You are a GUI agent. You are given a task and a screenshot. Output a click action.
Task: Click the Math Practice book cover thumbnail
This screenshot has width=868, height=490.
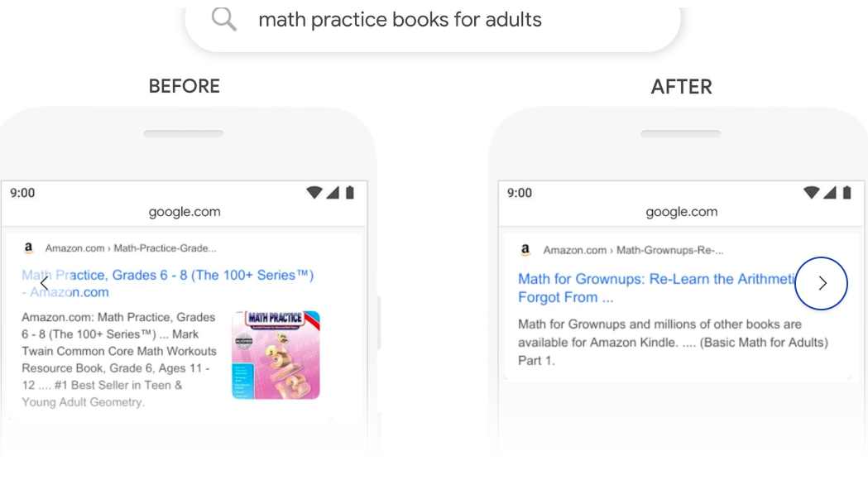[276, 355]
